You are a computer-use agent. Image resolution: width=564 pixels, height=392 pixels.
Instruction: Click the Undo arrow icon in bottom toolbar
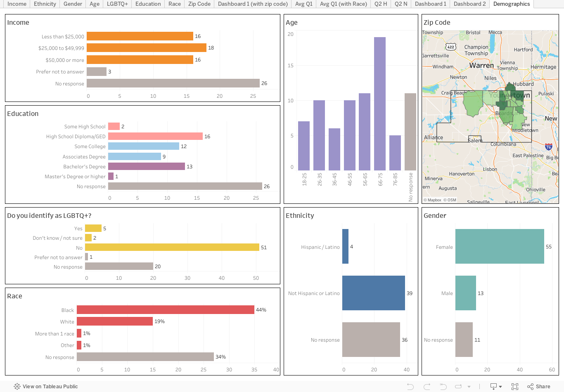410,387
